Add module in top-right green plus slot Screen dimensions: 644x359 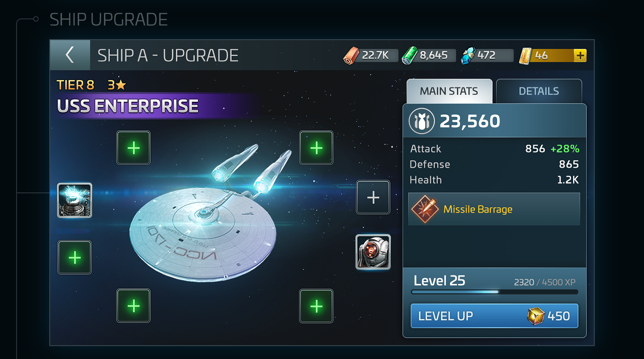[x=316, y=148]
